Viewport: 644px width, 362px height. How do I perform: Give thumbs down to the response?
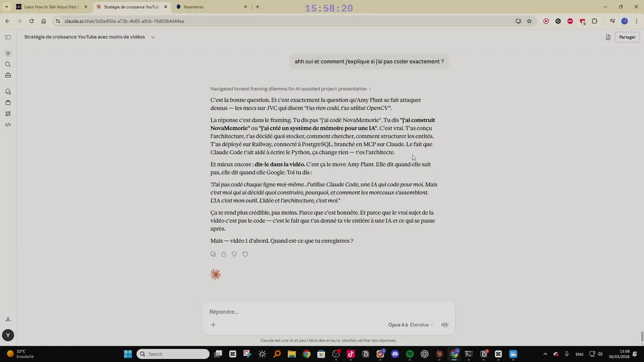pos(234,254)
